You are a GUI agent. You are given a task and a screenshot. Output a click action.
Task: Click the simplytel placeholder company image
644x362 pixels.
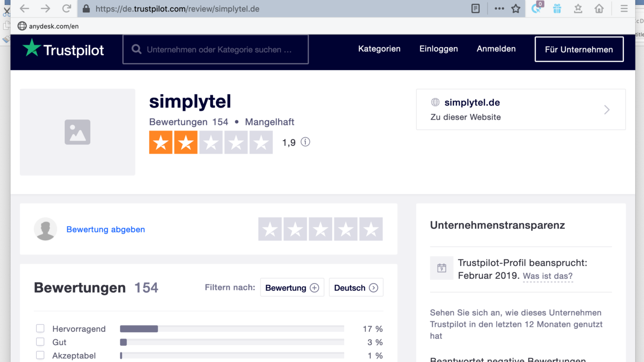pyautogui.click(x=77, y=132)
